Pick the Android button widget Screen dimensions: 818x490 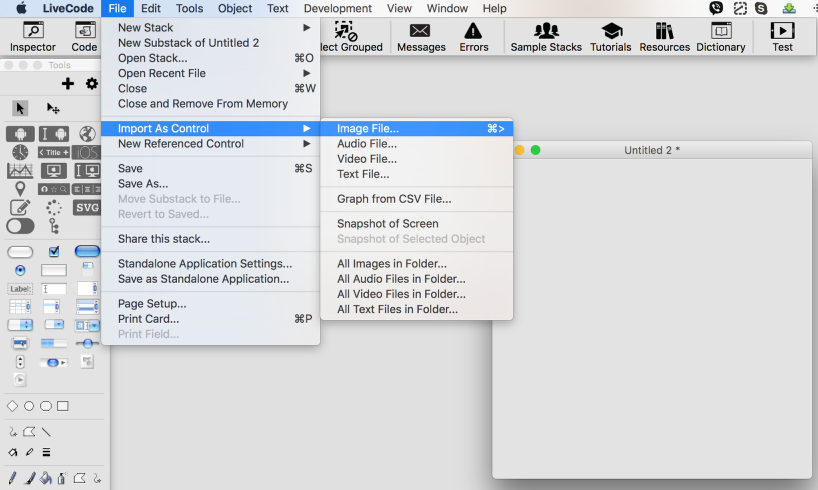click(x=20, y=134)
